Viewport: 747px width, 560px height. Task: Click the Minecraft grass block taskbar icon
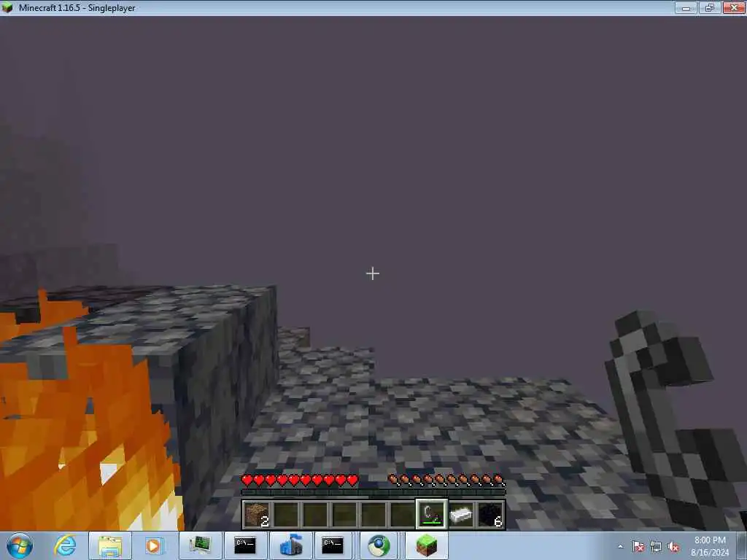pyautogui.click(x=426, y=545)
